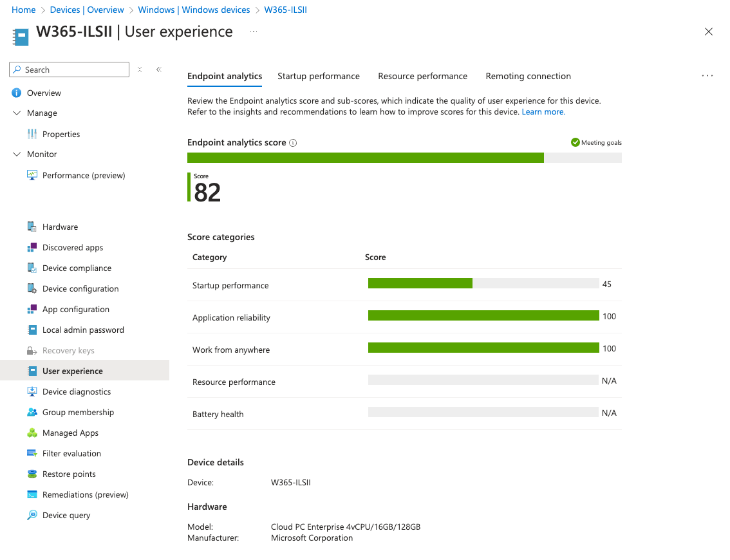Click the Application reliability score bar
Image resolution: width=730 pixels, height=560 pixels.
483,315
